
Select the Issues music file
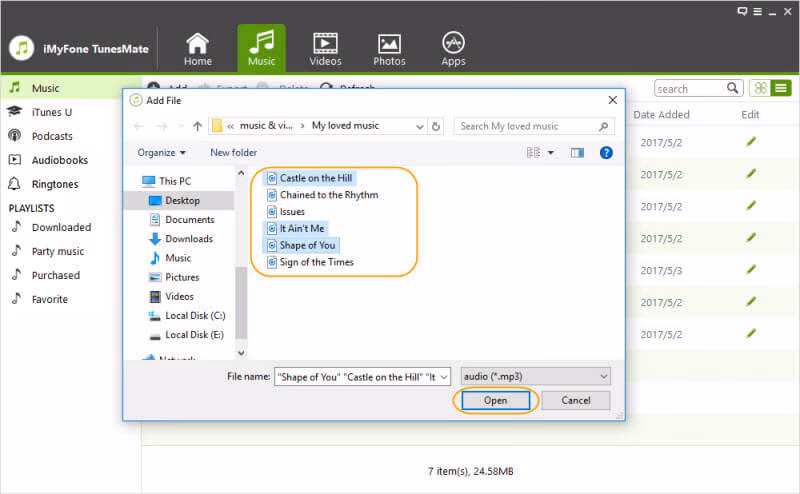pos(292,212)
